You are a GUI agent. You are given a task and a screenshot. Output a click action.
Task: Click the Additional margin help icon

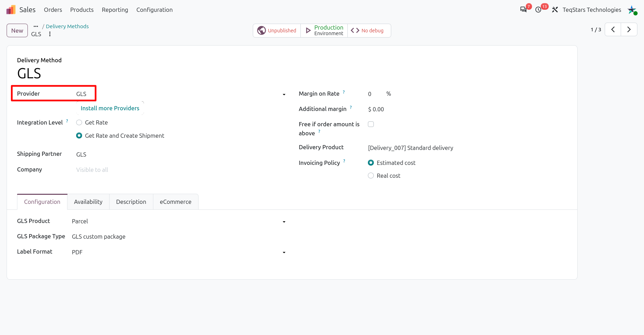[351, 107]
